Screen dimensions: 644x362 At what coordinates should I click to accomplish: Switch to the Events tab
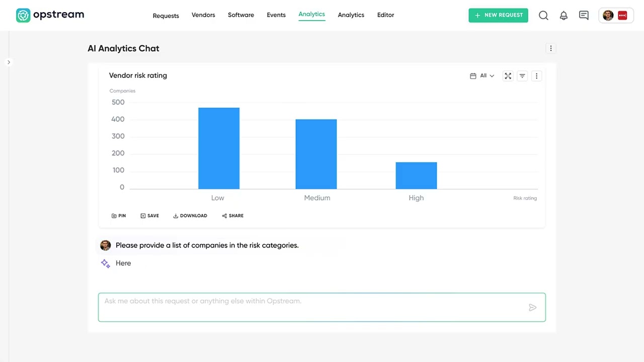point(276,15)
